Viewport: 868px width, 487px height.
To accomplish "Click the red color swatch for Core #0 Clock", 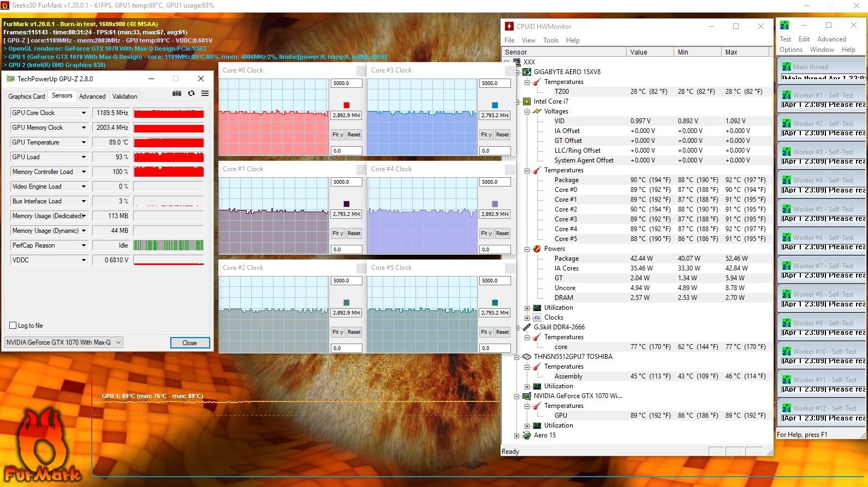I will (346, 105).
